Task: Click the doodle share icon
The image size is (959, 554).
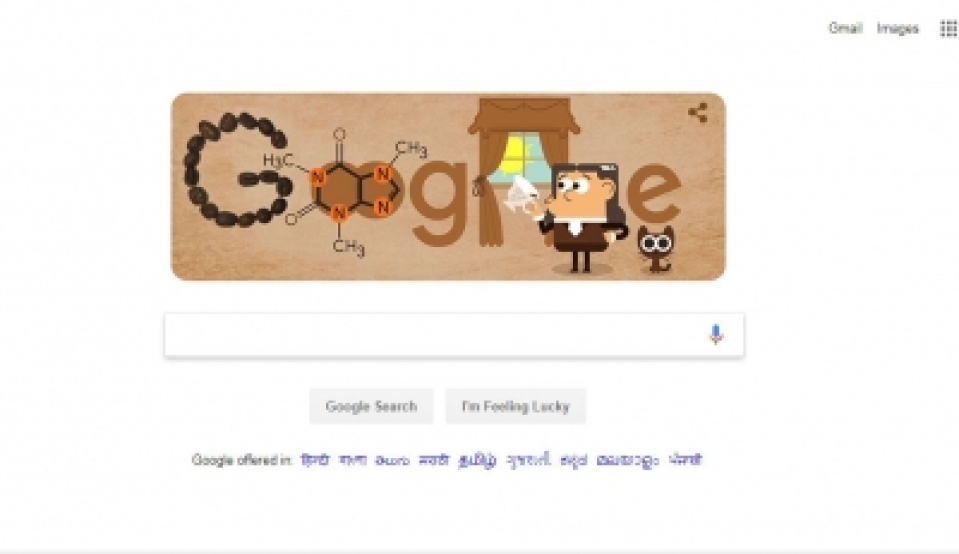Action: pyautogui.click(x=698, y=113)
